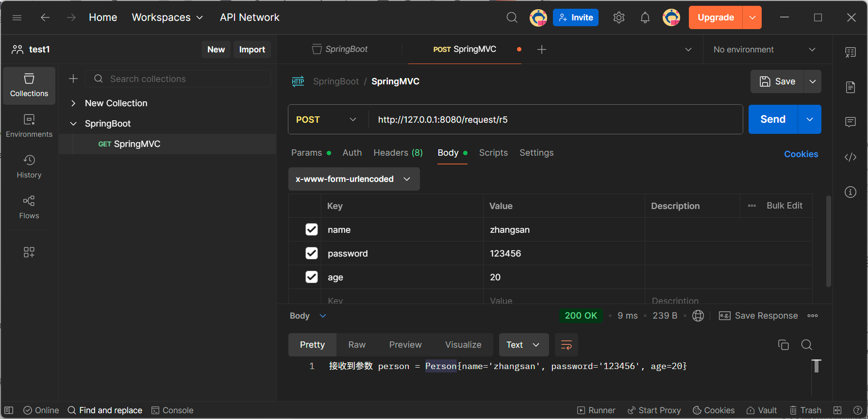Screen dimensions: 868x419
Task: Open the Save options dropdown arrow
Action: [x=813, y=81]
